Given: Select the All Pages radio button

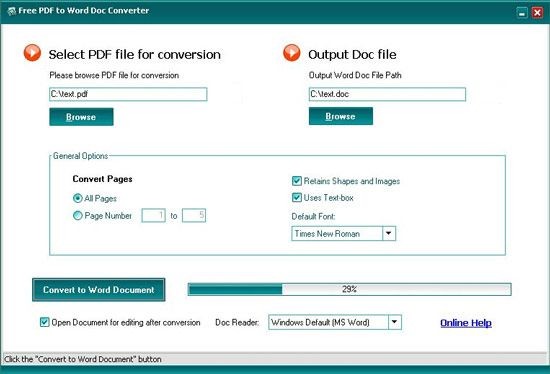Looking at the screenshot, I should pyautogui.click(x=78, y=198).
